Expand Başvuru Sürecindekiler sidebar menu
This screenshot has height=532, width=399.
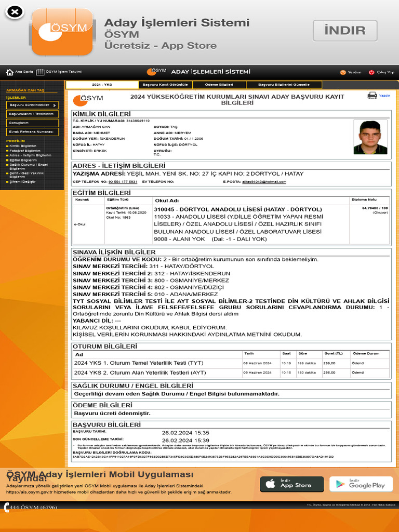[32, 105]
